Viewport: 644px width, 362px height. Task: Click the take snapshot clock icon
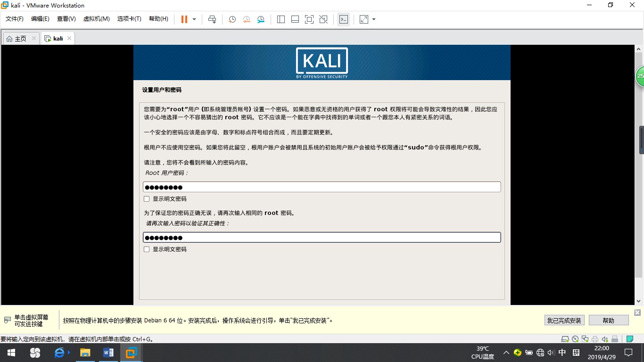[232, 19]
